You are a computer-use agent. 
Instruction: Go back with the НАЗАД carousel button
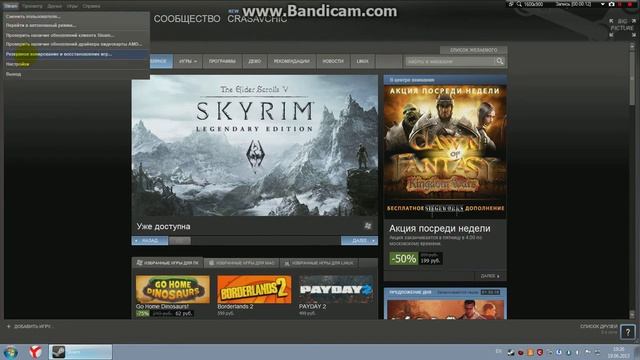pos(150,241)
